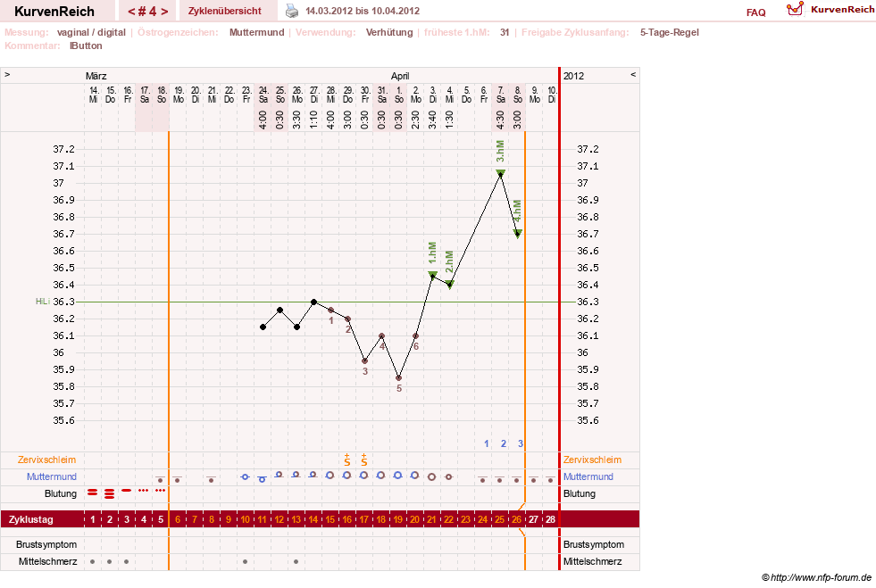
Task: Select the 2.hM green triangle marker
Action: [x=450, y=285]
